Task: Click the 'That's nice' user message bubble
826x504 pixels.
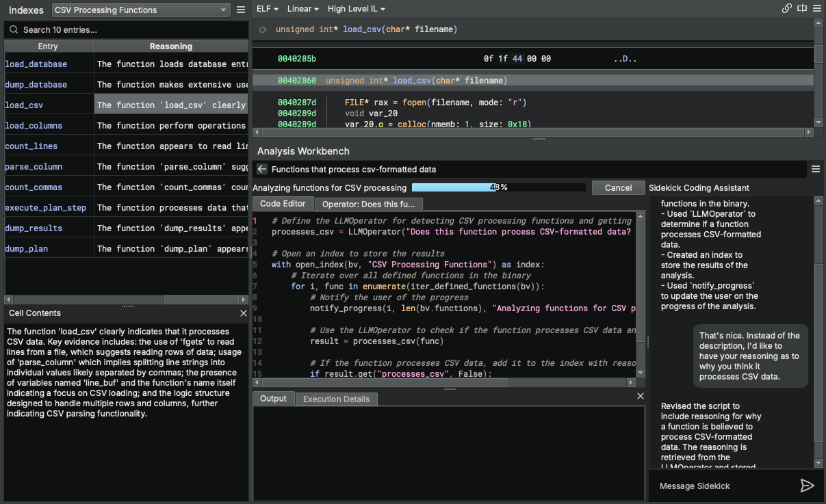Action: tap(749, 356)
